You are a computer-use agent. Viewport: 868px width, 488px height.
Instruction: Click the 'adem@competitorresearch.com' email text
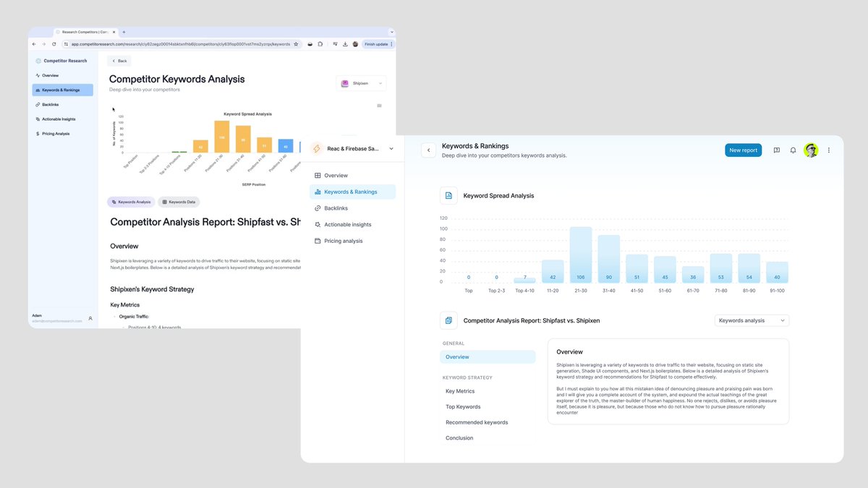tap(57, 321)
